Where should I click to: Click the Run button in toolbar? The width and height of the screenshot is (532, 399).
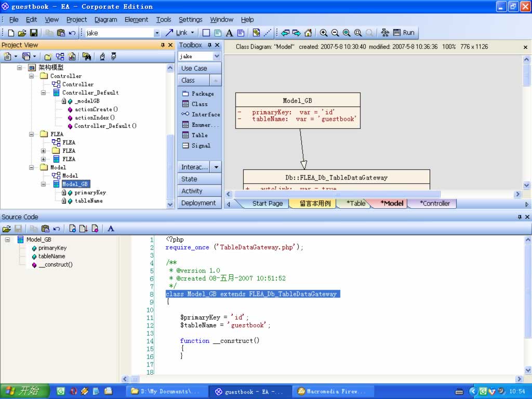pyautogui.click(x=404, y=33)
